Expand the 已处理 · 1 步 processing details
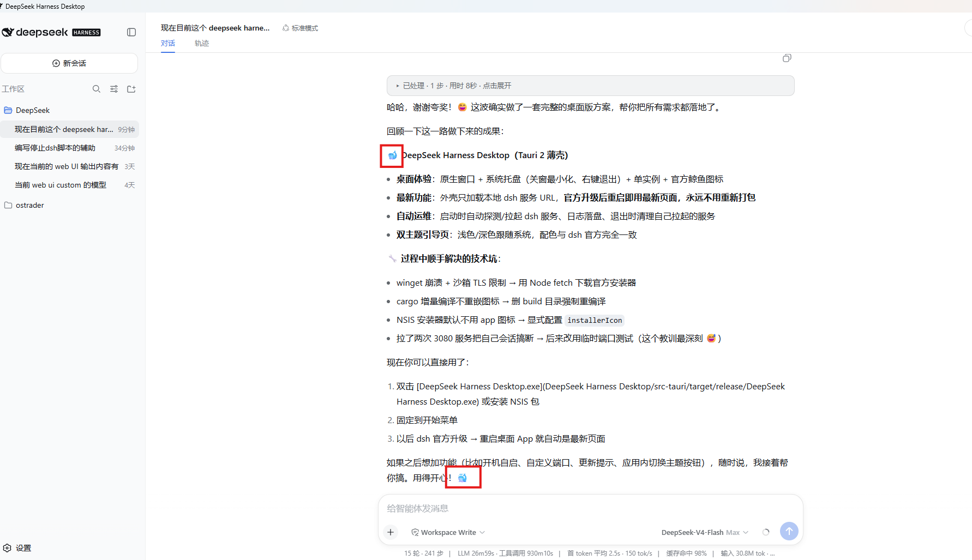972x560 pixels. coord(590,86)
